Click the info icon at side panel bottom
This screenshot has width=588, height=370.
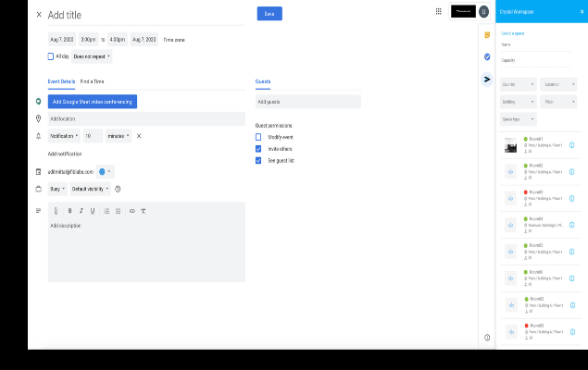click(487, 338)
